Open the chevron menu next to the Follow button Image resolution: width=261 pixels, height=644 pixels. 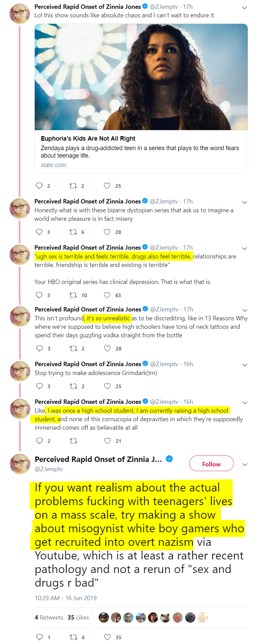click(x=245, y=464)
